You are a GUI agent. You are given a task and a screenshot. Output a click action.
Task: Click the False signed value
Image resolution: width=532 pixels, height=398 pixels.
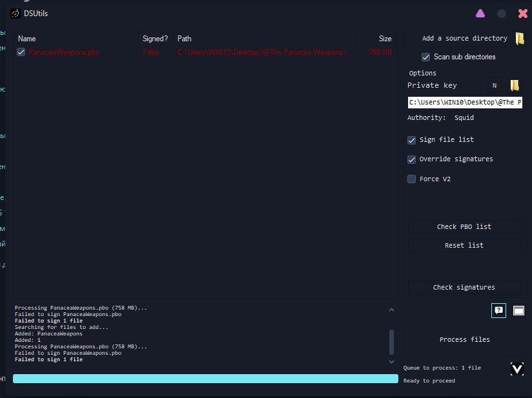(x=150, y=52)
